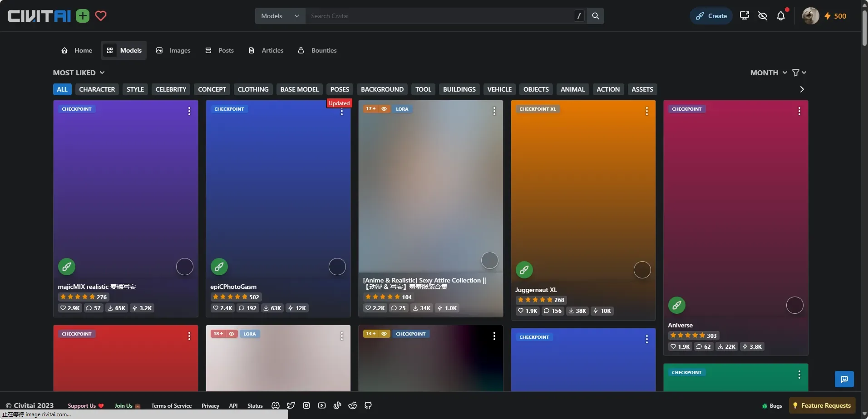
Task: Click the Create button
Action: pyautogui.click(x=711, y=16)
